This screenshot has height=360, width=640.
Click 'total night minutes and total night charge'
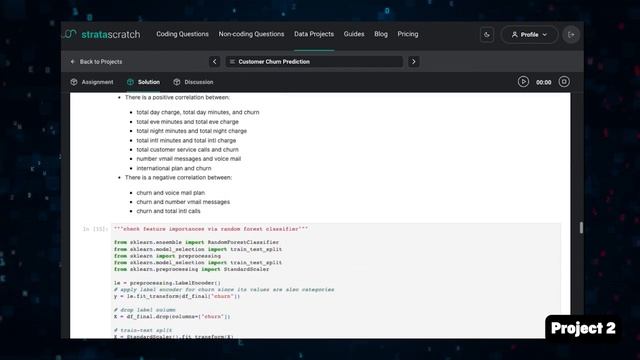192,131
